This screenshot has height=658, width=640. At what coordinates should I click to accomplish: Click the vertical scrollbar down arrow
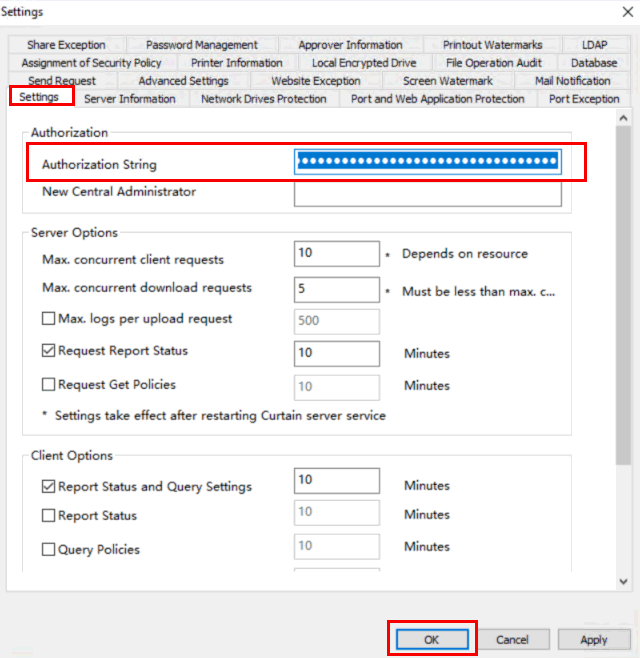[x=624, y=580]
